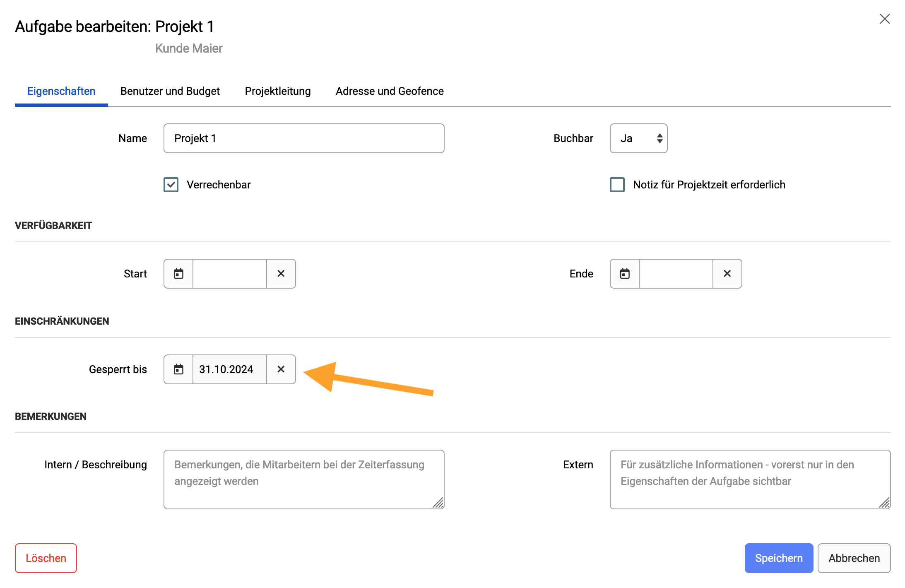Screen dimensions: 905x588
Task: Open the Buchbar dropdown
Action: 638,138
